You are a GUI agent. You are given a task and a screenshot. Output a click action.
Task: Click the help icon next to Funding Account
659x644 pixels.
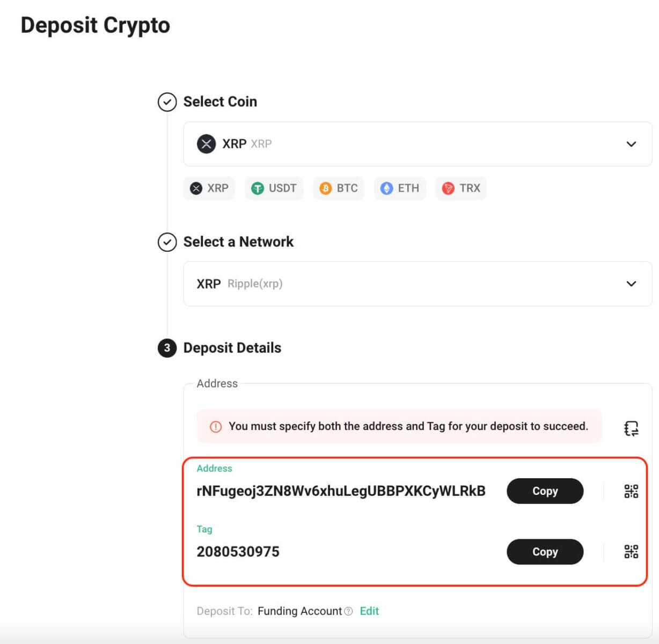[x=349, y=611]
